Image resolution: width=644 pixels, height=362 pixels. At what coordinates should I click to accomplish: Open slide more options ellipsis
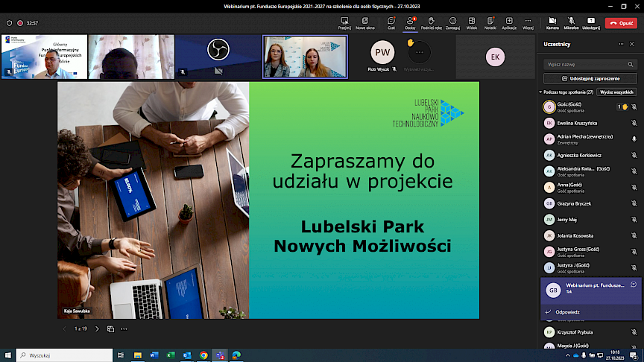[124, 328]
